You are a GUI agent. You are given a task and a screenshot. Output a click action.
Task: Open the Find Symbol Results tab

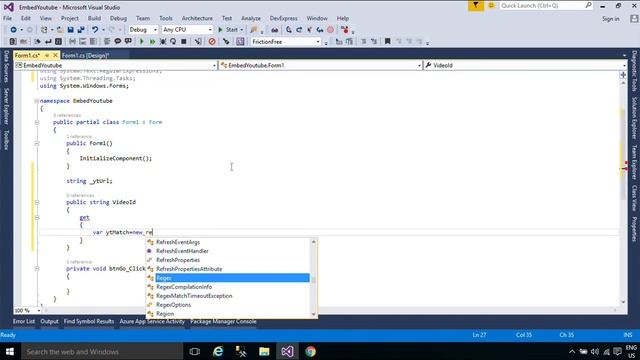point(89,321)
